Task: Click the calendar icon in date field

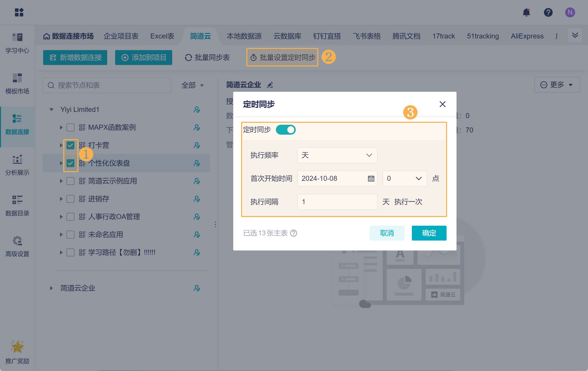Action: pyautogui.click(x=371, y=179)
